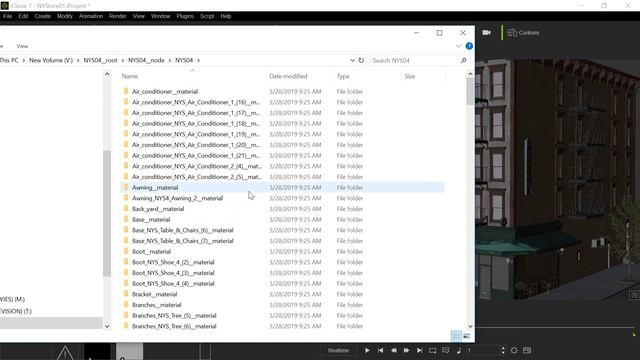Image resolution: width=640 pixels, height=360 pixels.
Task: Click the file list scroll down arrow
Action: (x=470, y=326)
